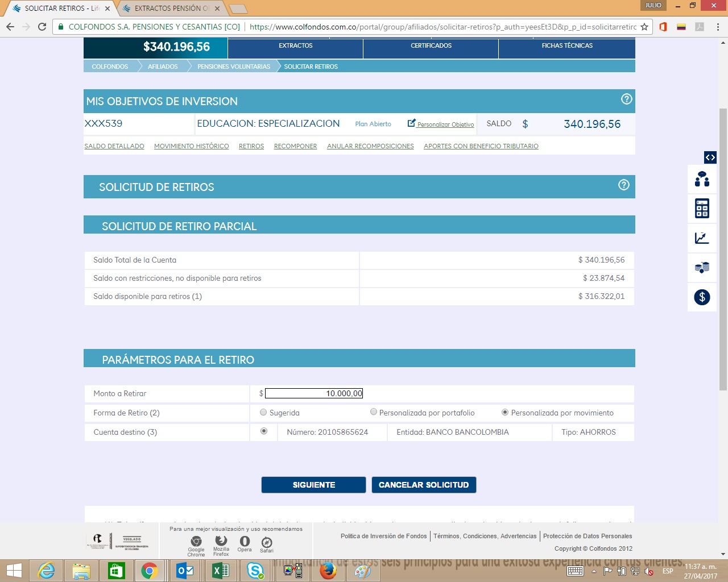Select Personalizada por portafolio radio button

coord(374,412)
